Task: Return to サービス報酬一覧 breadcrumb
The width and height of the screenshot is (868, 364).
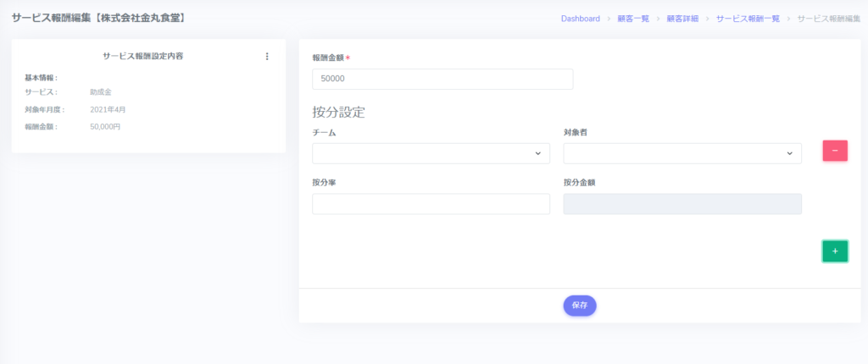Action: (x=748, y=18)
